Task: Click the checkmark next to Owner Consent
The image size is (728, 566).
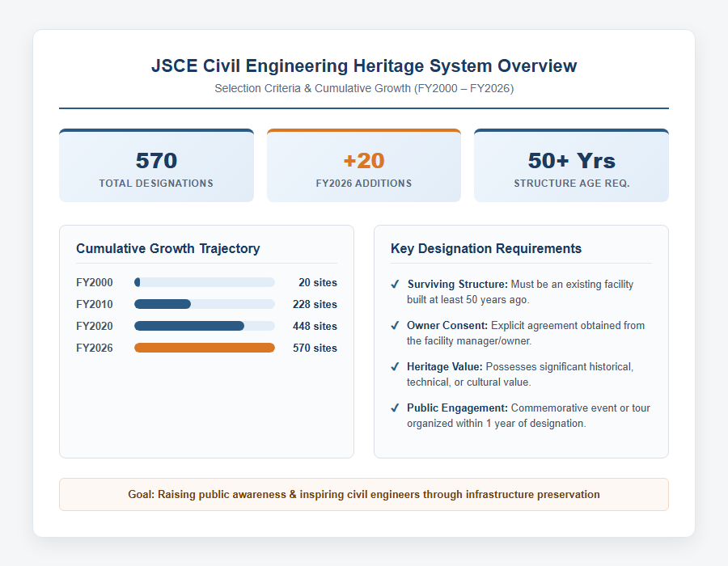Action: click(x=395, y=326)
